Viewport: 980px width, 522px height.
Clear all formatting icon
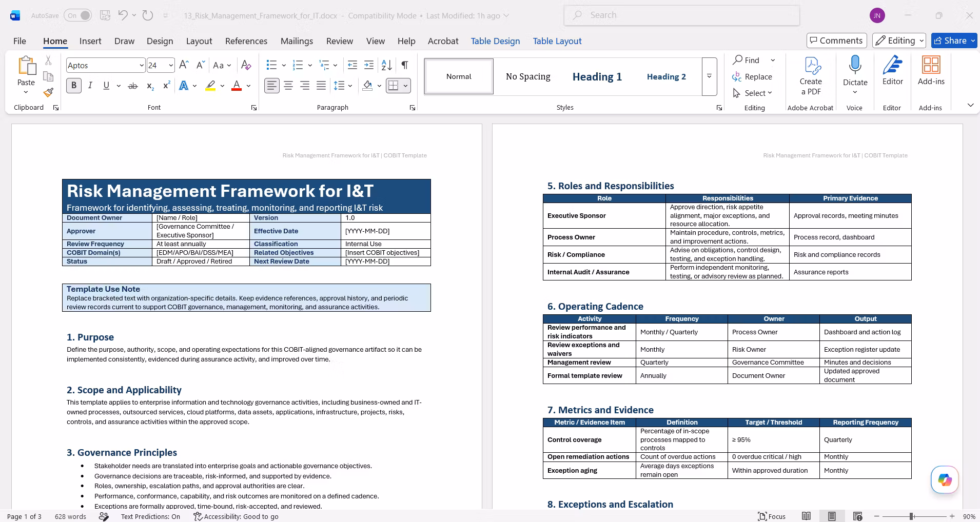tap(246, 65)
